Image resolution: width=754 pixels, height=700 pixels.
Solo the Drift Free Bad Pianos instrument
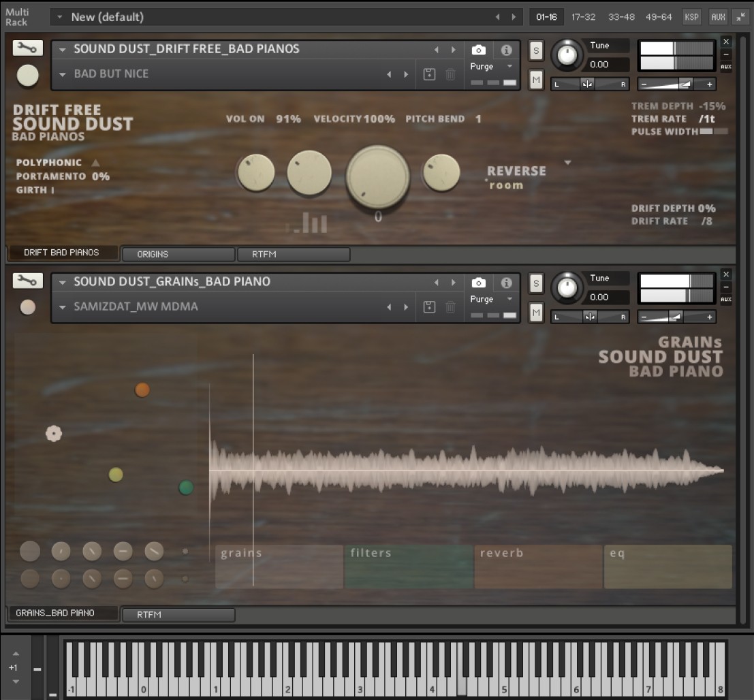click(535, 50)
